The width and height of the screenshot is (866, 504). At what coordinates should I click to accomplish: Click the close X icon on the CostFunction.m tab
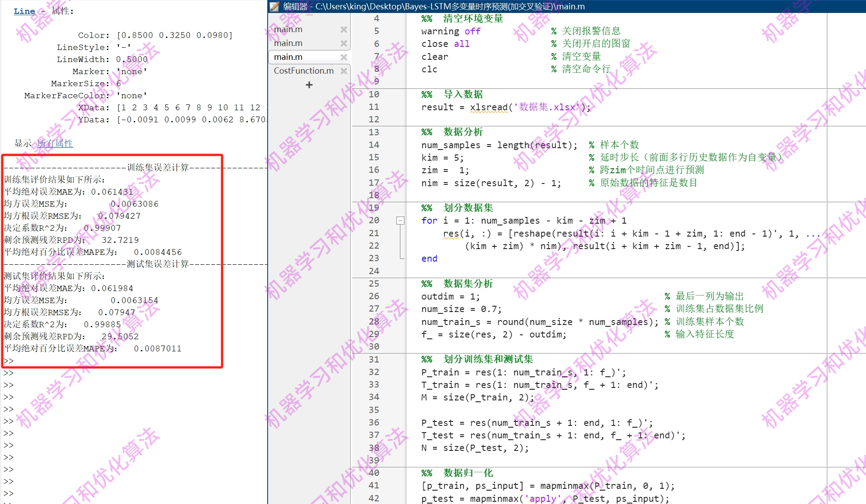(344, 71)
